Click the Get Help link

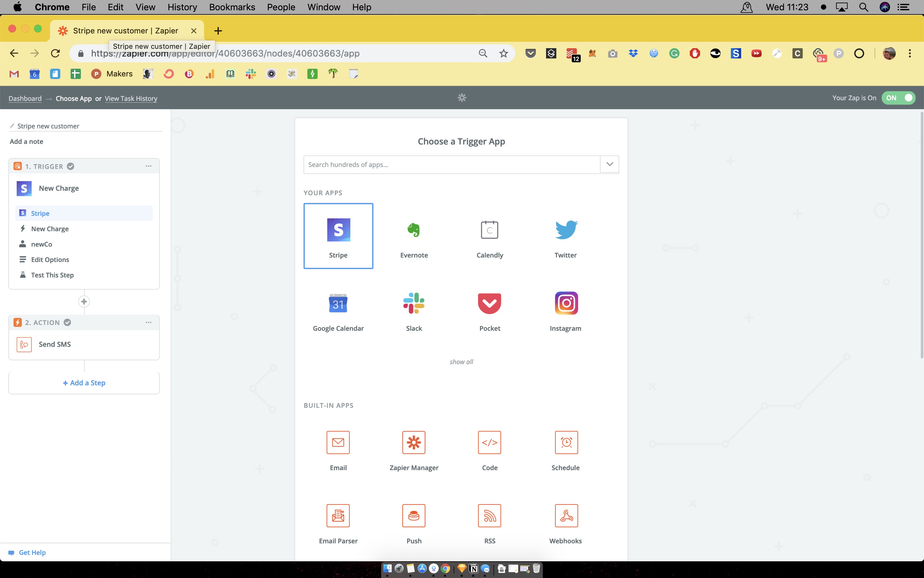(32, 552)
